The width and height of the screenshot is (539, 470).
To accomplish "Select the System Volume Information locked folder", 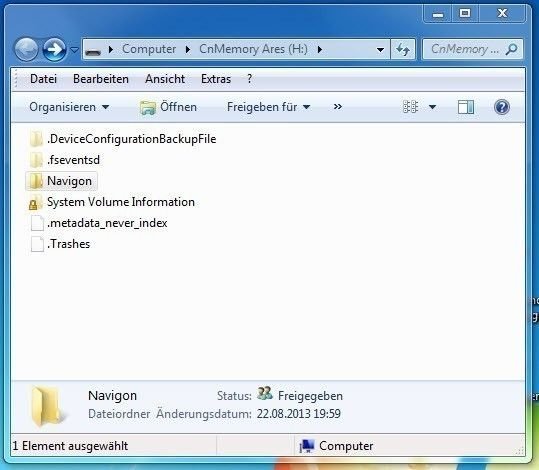I will 112,202.
